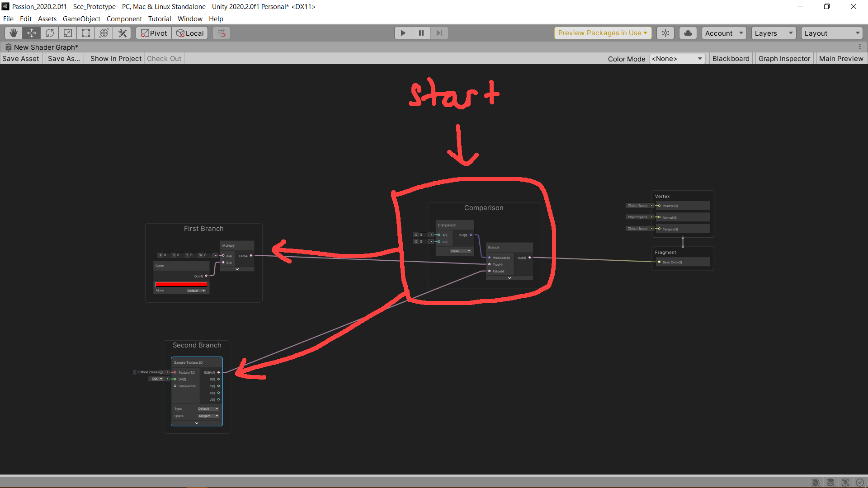Toggle Local handle orientation mode
Viewport: 868px width, 488px height.
(x=189, y=33)
